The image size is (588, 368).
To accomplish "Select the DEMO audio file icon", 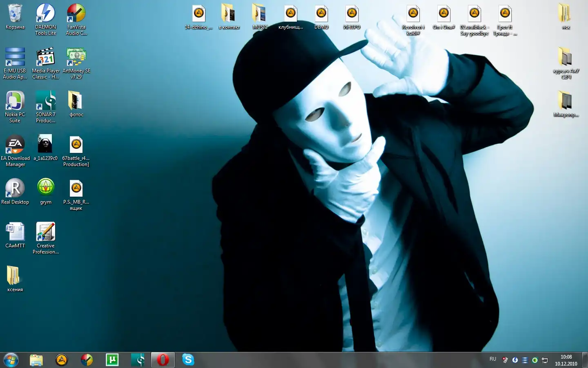I will pyautogui.click(x=321, y=14).
